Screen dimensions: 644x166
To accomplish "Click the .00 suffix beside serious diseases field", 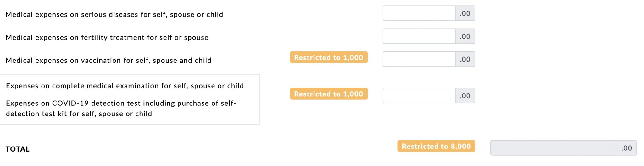I will tap(465, 13).
